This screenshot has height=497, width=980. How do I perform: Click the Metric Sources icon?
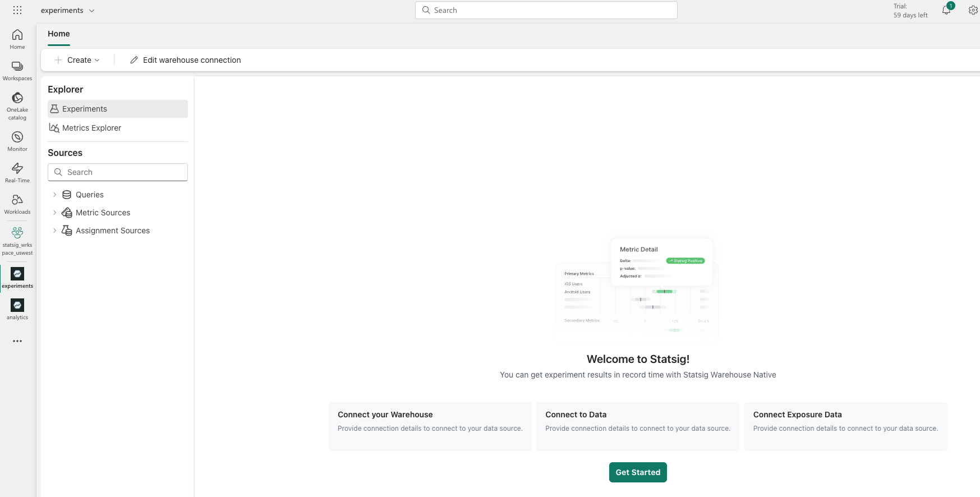pyautogui.click(x=67, y=213)
